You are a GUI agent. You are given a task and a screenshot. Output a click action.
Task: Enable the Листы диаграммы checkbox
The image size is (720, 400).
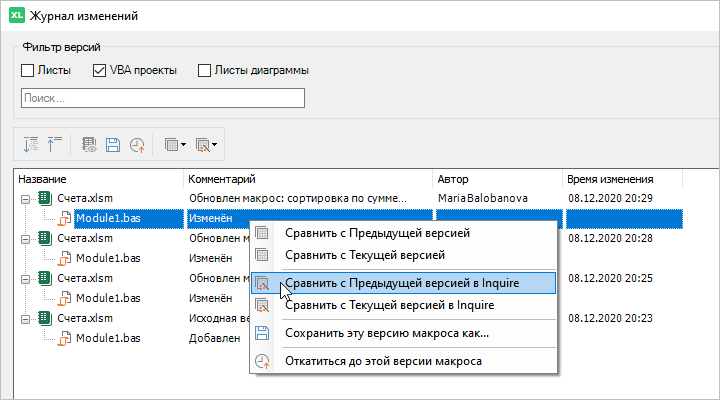[204, 70]
